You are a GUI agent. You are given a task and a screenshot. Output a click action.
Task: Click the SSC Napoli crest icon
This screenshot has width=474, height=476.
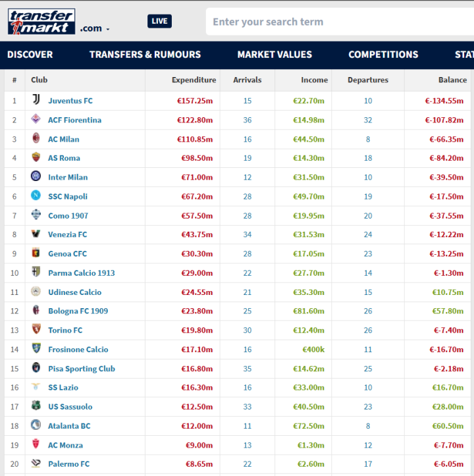(36, 195)
